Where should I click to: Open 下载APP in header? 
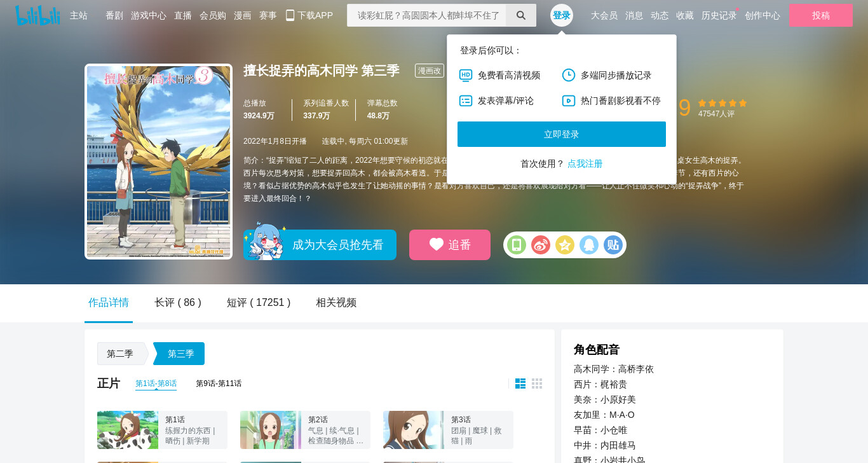(x=309, y=15)
